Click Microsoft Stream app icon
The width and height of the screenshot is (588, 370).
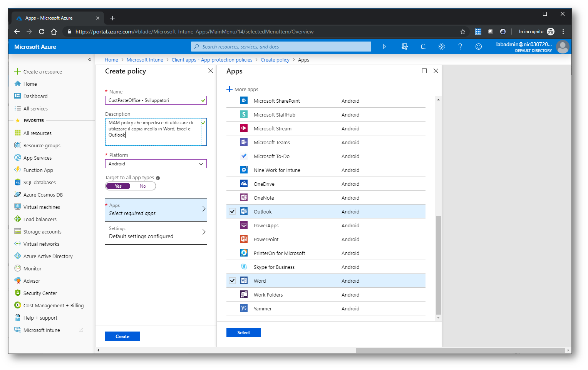click(244, 128)
